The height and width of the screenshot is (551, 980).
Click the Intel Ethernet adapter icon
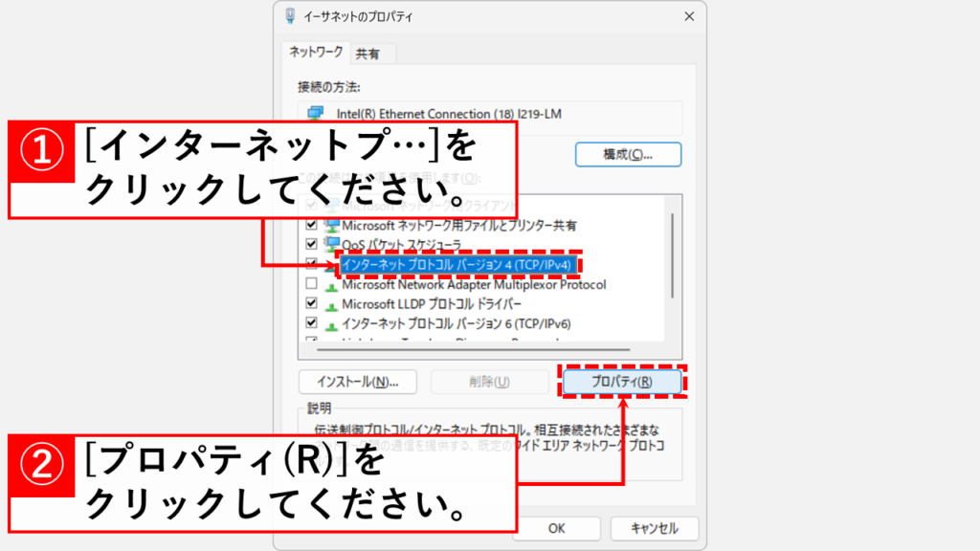316,114
